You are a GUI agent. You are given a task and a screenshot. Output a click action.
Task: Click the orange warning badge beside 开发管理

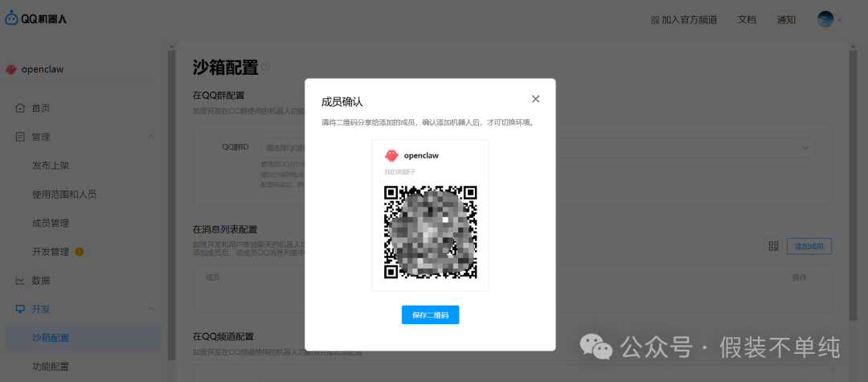click(x=79, y=252)
